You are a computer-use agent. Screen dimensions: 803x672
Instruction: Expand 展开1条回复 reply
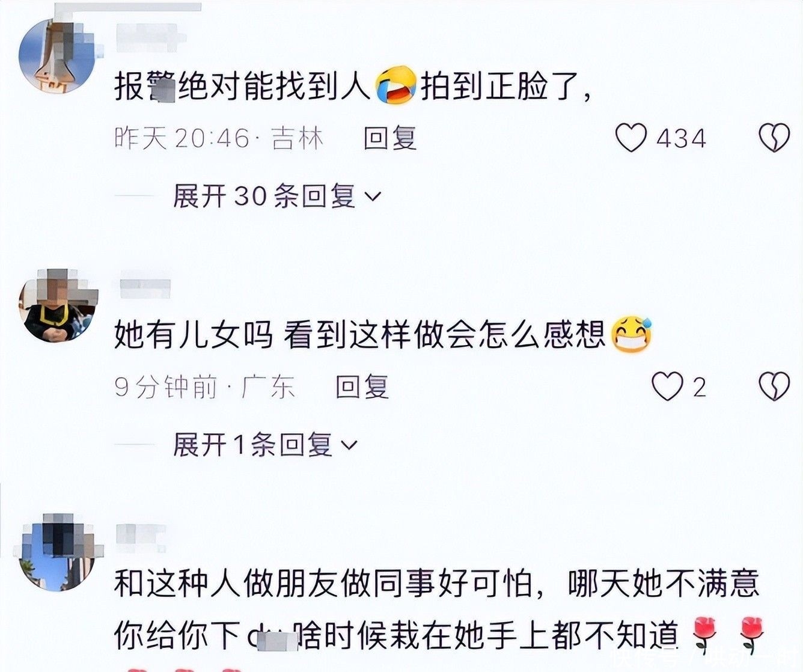coord(265,445)
